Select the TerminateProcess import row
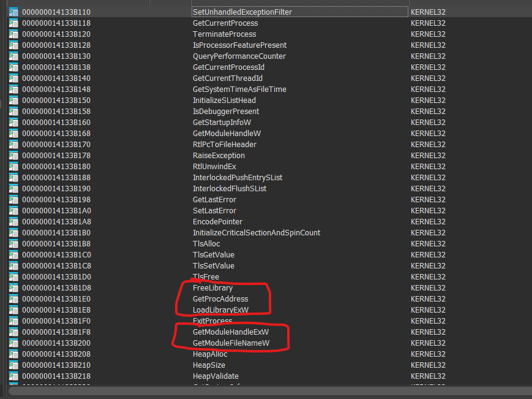The height and width of the screenshot is (399, 532). (x=224, y=34)
